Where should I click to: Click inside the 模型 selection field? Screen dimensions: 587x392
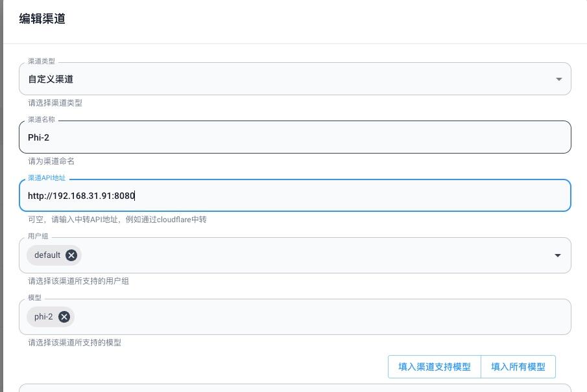pyautogui.click(x=295, y=317)
